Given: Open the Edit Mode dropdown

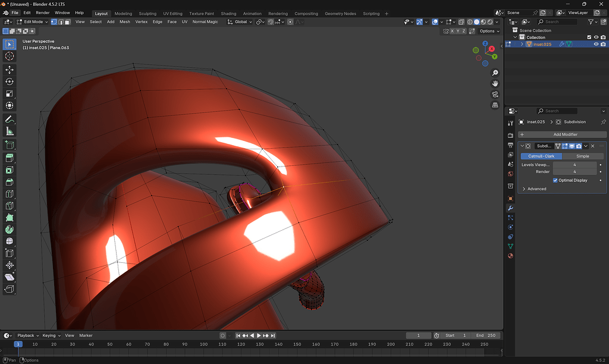Looking at the screenshot, I should (32, 22).
